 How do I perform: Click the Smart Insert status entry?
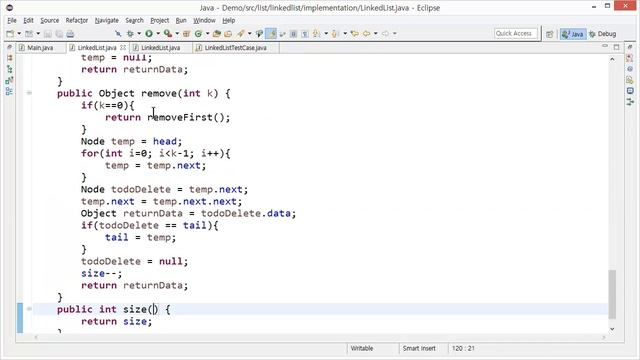click(x=419, y=348)
